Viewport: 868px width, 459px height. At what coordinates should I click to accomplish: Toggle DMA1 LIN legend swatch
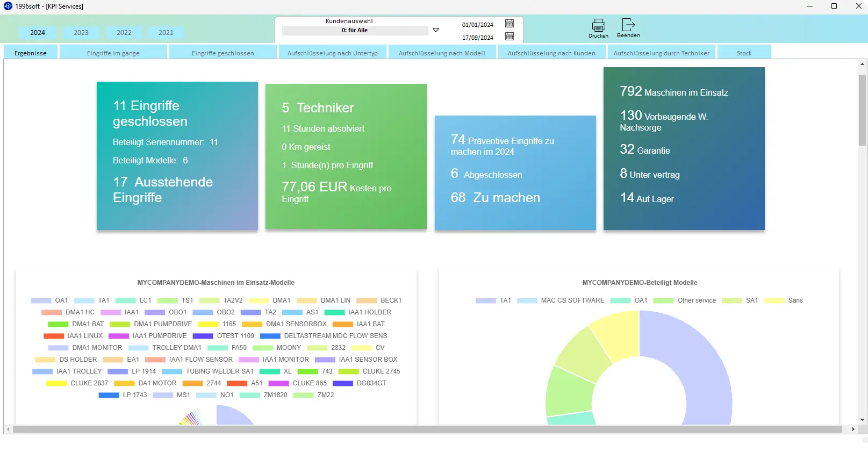(306, 300)
